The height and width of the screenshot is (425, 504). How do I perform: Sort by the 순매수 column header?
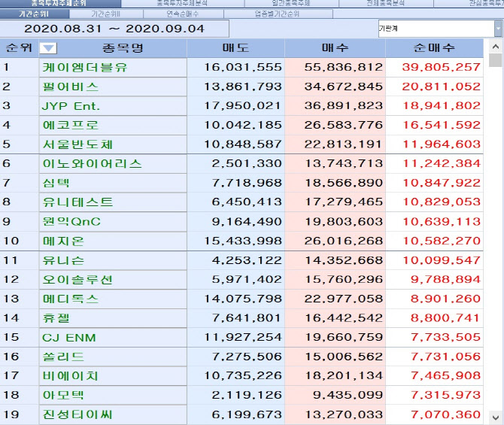434,48
